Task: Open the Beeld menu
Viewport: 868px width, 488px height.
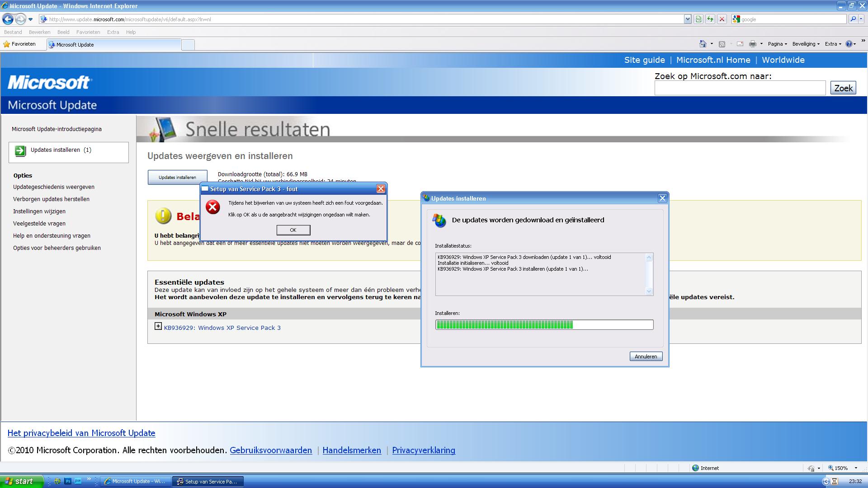Action: point(63,32)
